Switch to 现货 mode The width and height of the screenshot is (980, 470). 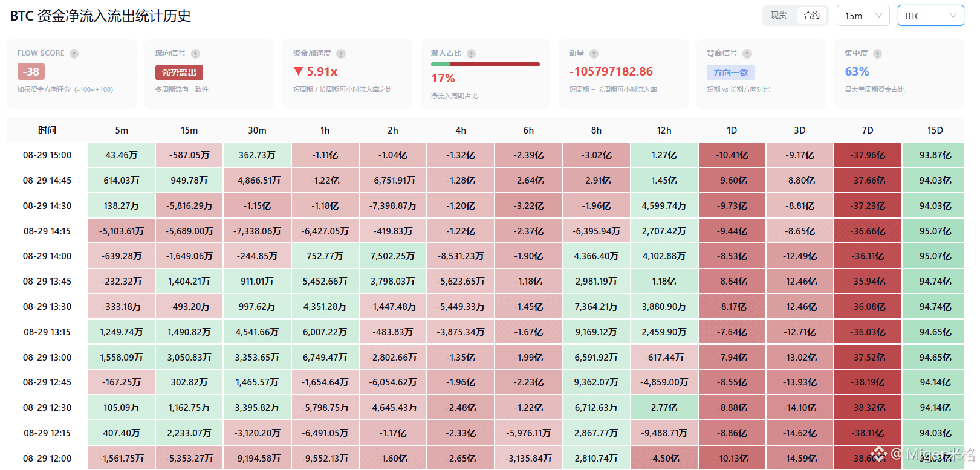click(779, 16)
